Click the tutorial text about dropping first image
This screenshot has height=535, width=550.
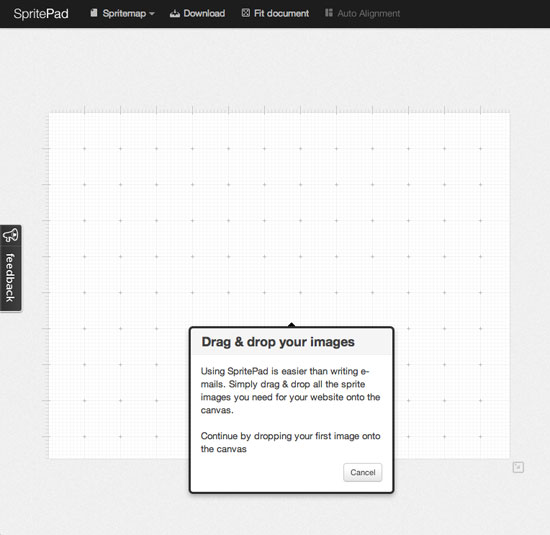[290, 442]
